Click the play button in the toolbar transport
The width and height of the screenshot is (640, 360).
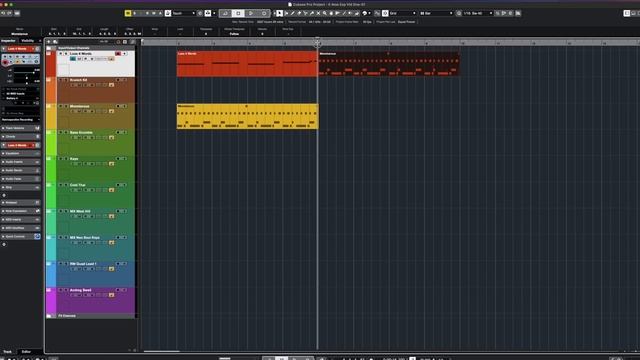[251, 13]
